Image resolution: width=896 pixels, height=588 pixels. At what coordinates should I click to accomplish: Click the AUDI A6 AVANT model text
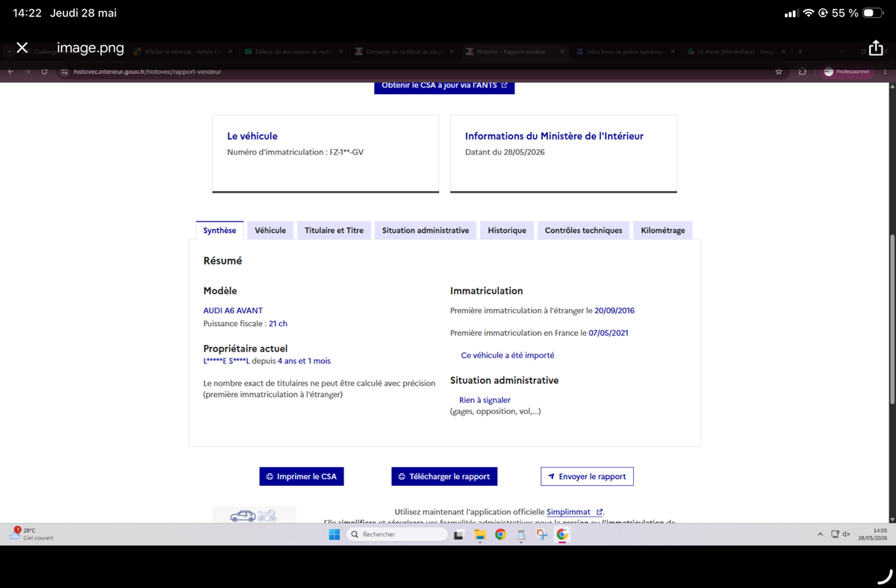coord(233,310)
